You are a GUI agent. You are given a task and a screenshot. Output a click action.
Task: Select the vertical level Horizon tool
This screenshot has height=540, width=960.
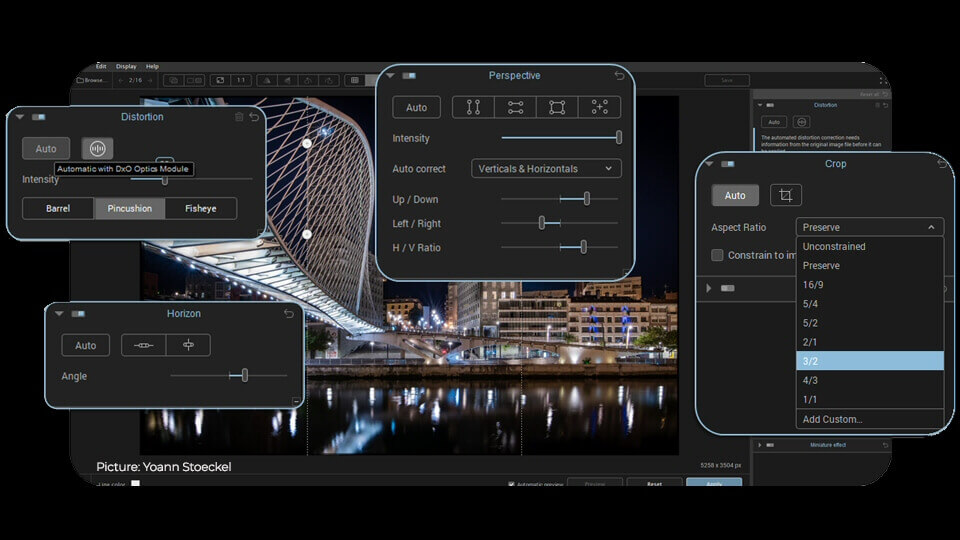(x=189, y=345)
